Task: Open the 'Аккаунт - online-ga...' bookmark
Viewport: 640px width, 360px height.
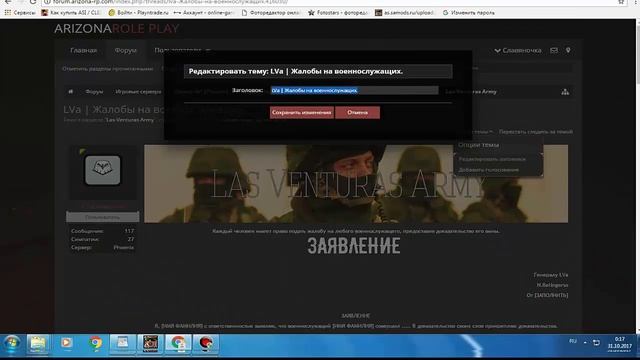Action: (203, 13)
